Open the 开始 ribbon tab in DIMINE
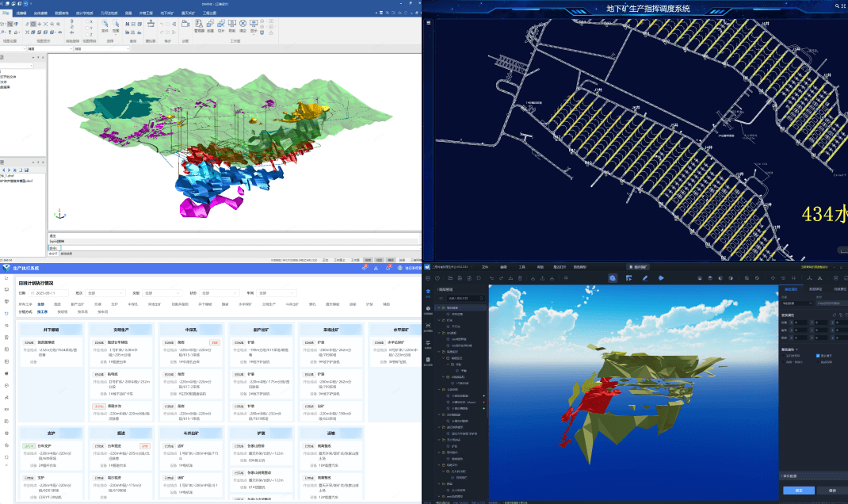 click(6, 13)
